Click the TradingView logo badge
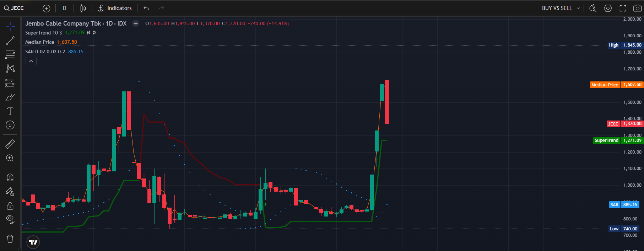 [x=33, y=242]
